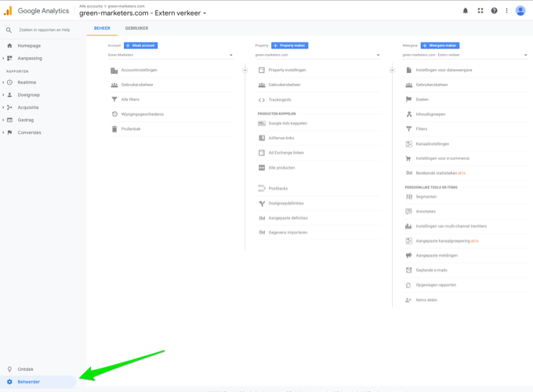Click the Trackinginfo code icon
The width and height of the screenshot is (533, 392).
pos(262,100)
